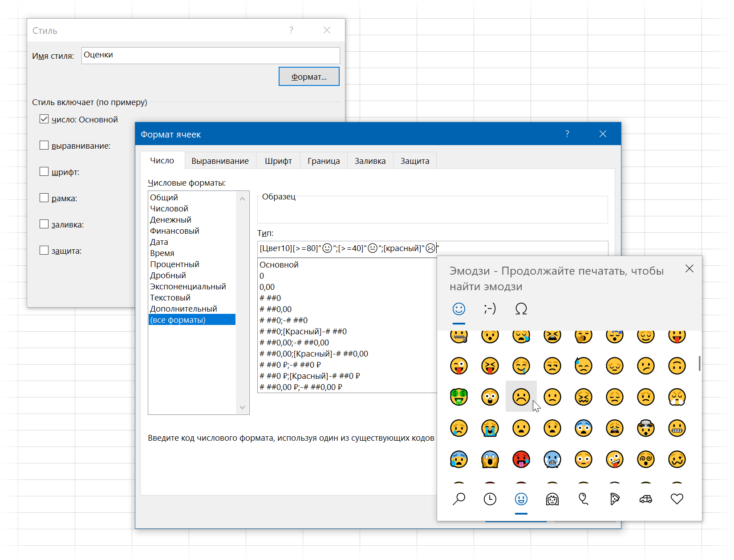
Task: Open food pizza emoji category
Action: pos(615,499)
